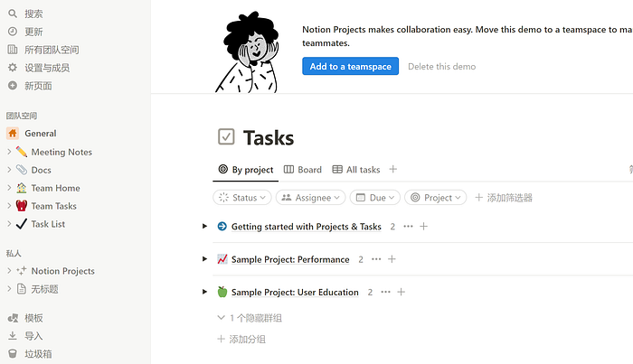The image size is (633, 364).
Task: Click the teamspace section header label
Action: (x=22, y=116)
